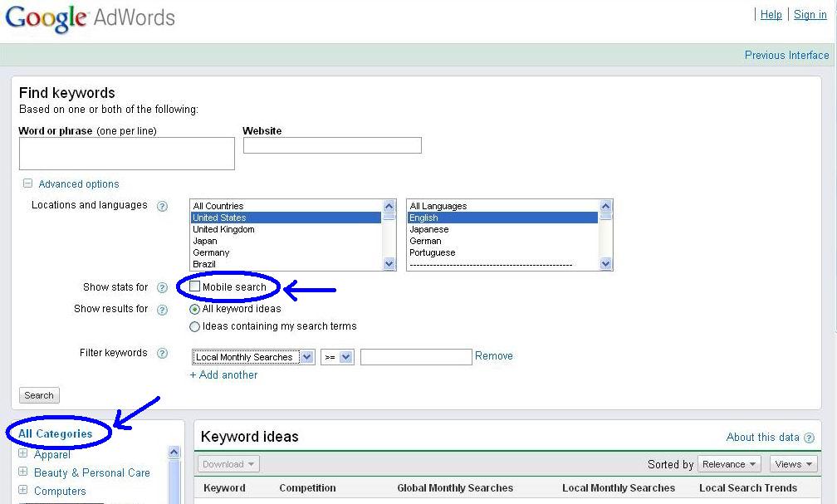Click language list scroll up arrow
The image size is (837, 504).
tap(605, 206)
